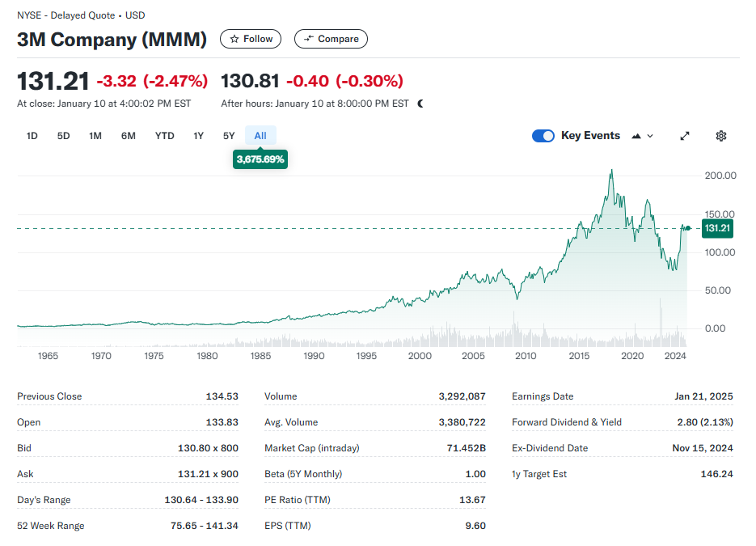Show the 1Y chart range
756x546 pixels.
point(199,136)
